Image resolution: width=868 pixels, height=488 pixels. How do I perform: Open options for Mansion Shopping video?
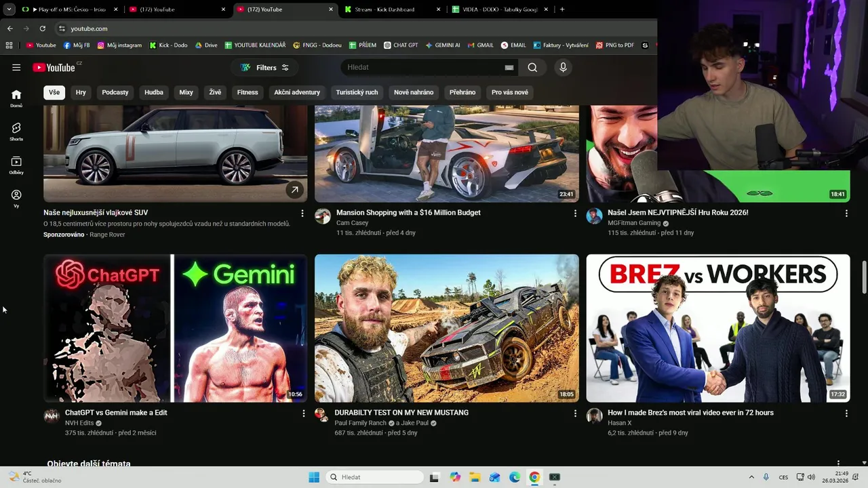point(575,213)
